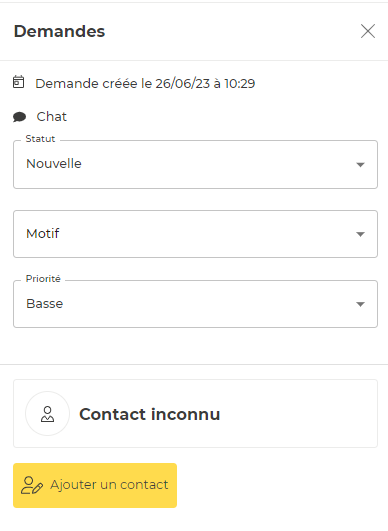Screen dimensions: 388x531
Task: Click the unknown contact avatar icon
Action: tap(47, 413)
